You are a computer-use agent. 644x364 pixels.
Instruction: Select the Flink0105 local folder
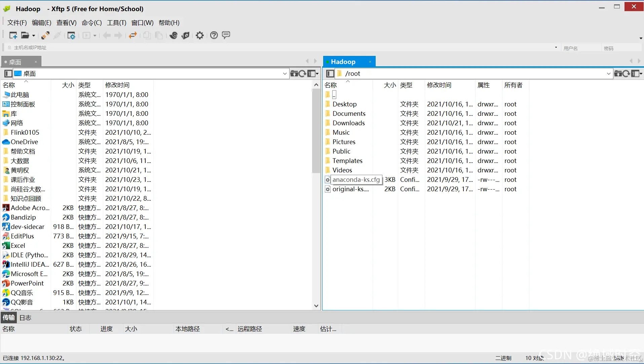coord(25,133)
